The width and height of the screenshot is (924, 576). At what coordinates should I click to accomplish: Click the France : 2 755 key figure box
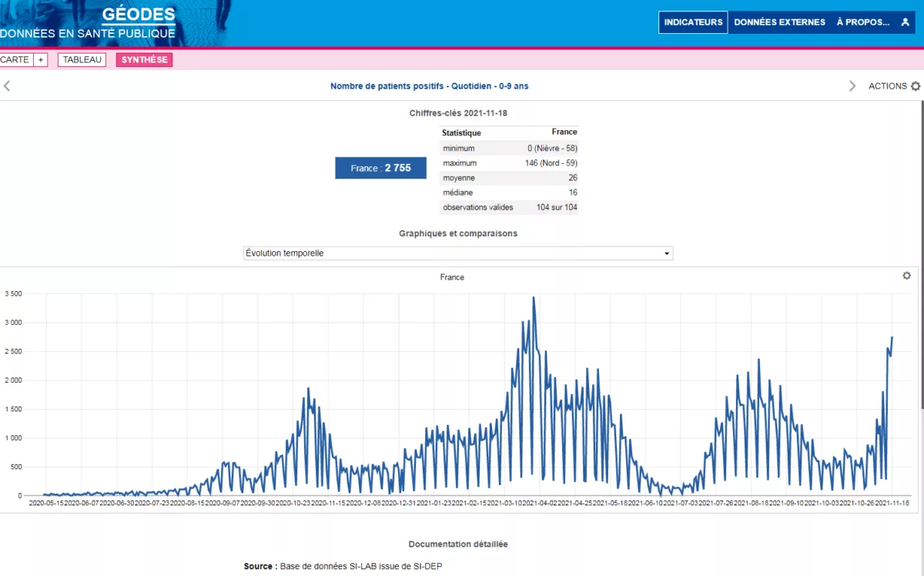380,168
